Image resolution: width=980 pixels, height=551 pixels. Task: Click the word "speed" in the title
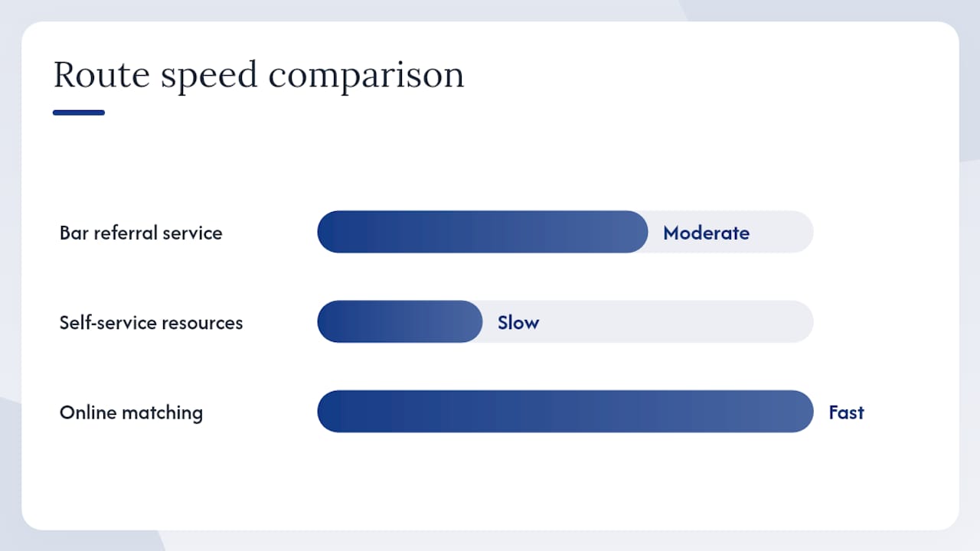tap(209, 78)
